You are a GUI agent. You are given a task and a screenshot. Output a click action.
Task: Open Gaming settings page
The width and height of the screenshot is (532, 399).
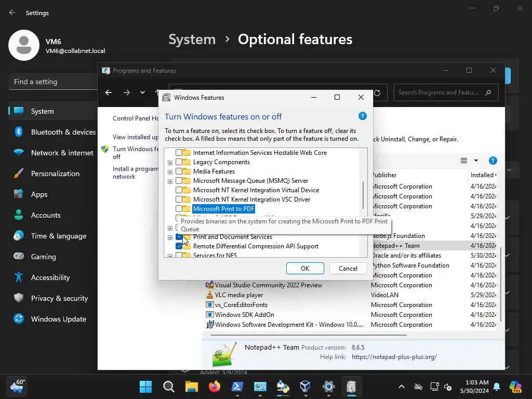(54, 257)
